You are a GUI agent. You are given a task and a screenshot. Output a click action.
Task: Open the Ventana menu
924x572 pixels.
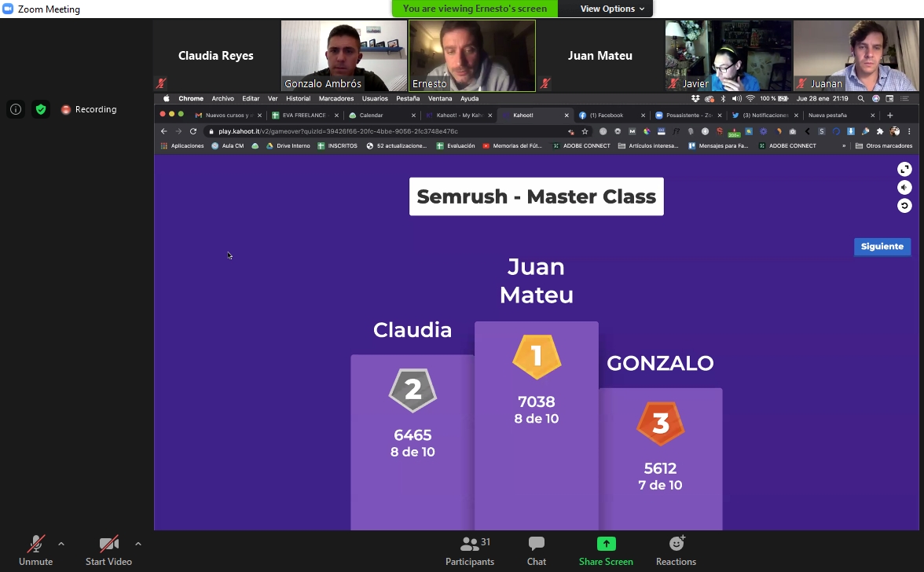[x=440, y=98]
